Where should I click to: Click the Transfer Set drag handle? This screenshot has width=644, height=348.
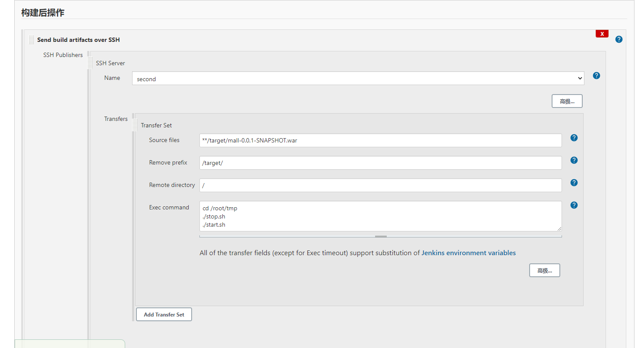tap(135, 125)
